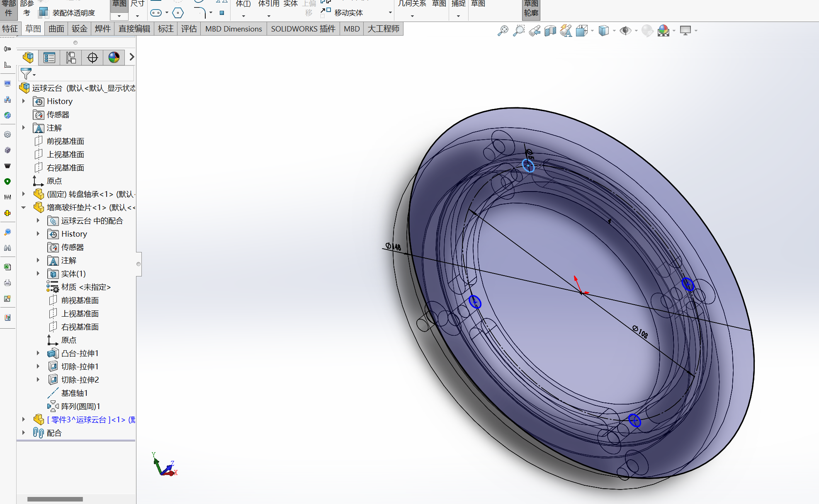Image resolution: width=819 pixels, height=504 pixels.
Task: Open Hide/Show Items eye icon
Action: point(625,31)
